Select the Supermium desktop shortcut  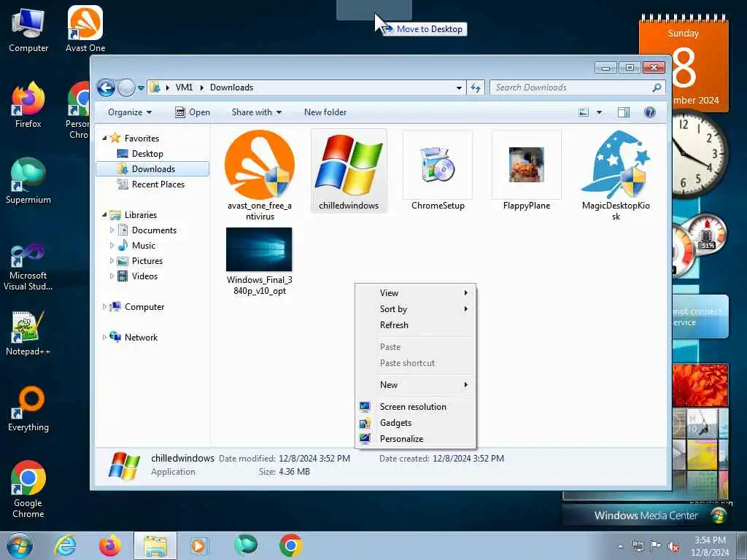pyautogui.click(x=28, y=182)
